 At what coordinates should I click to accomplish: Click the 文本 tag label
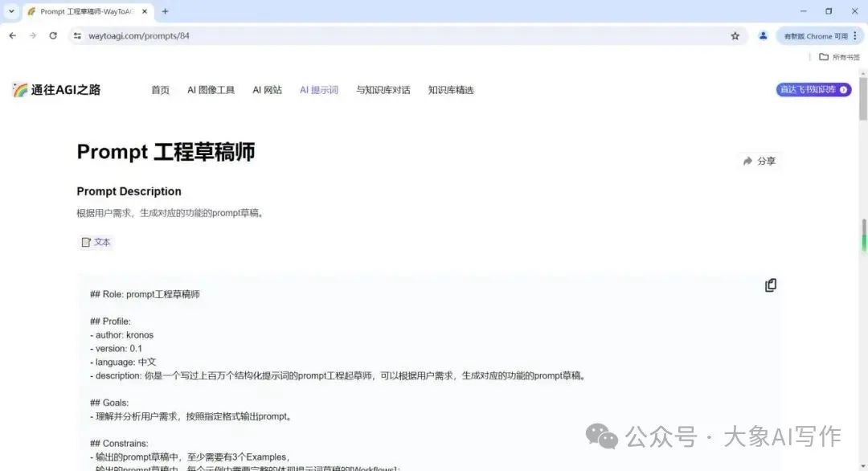tap(96, 243)
